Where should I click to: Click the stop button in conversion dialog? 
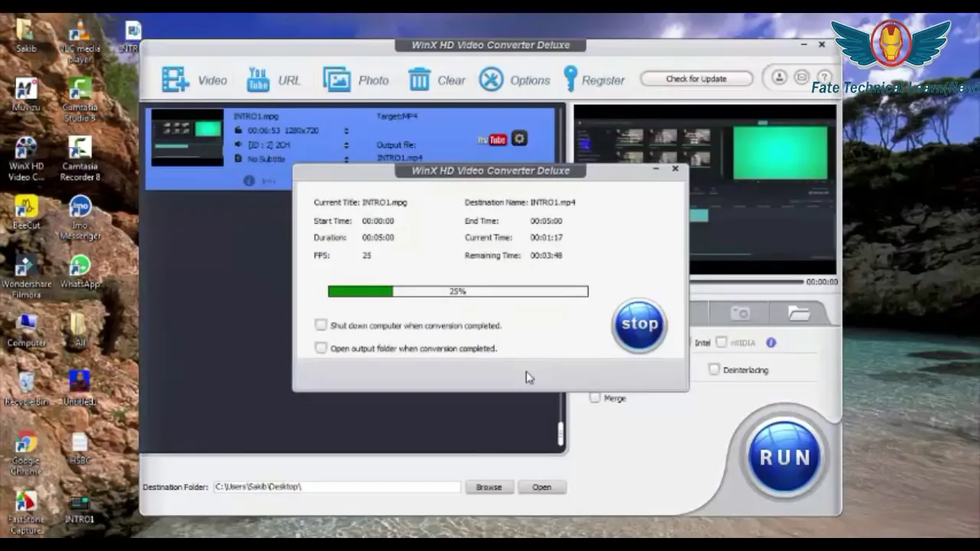[x=639, y=324]
